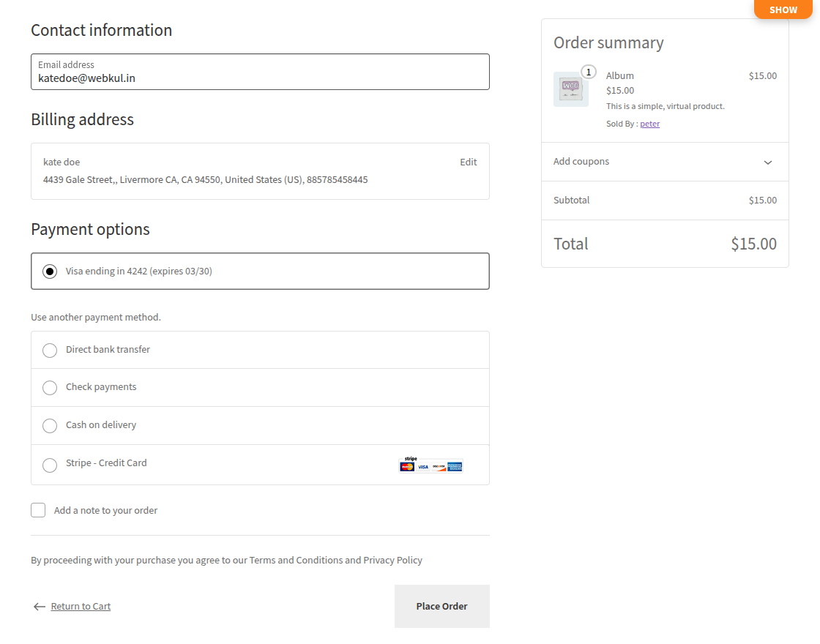
Task: Choose Stripe - Credit Card payment method
Action: pos(50,465)
